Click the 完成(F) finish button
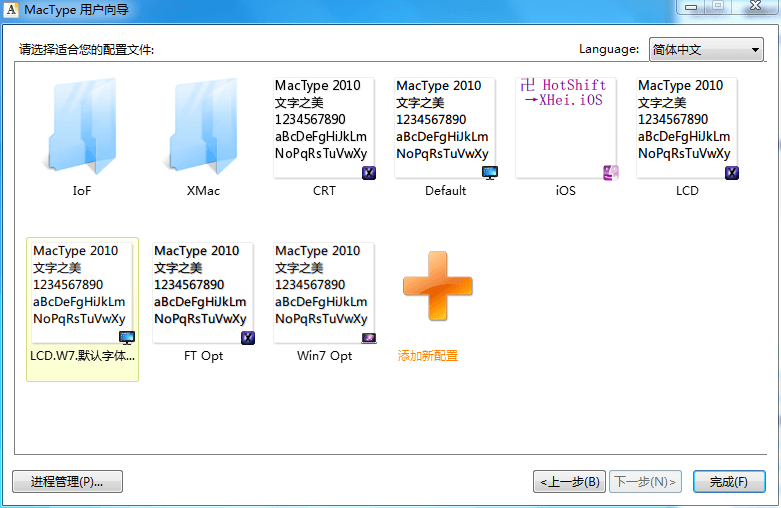 pyautogui.click(x=729, y=482)
